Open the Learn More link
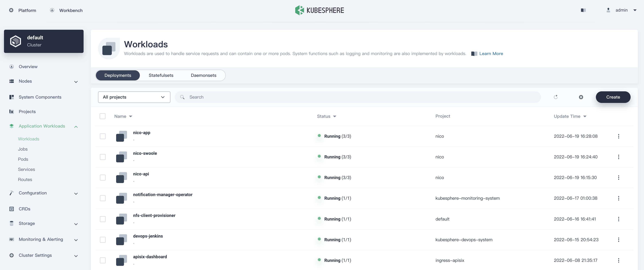 point(491,54)
